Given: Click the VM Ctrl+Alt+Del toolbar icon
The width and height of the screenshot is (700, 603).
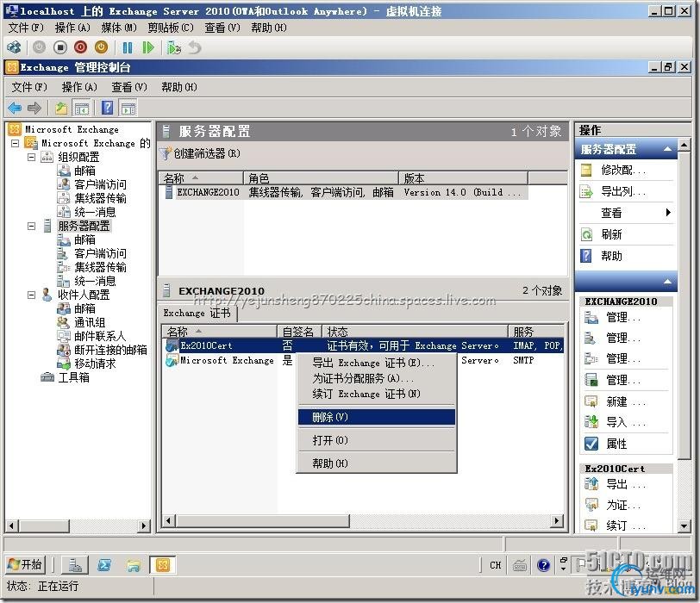Looking at the screenshot, I should coord(14,47).
